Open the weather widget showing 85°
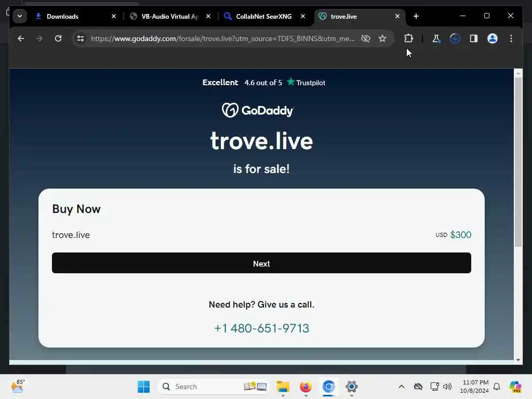Image resolution: width=532 pixels, height=399 pixels. [18, 386]
